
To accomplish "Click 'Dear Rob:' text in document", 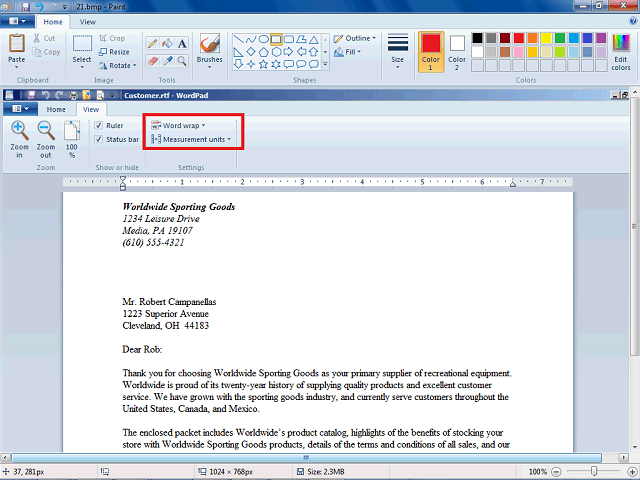I will point(142,349).
